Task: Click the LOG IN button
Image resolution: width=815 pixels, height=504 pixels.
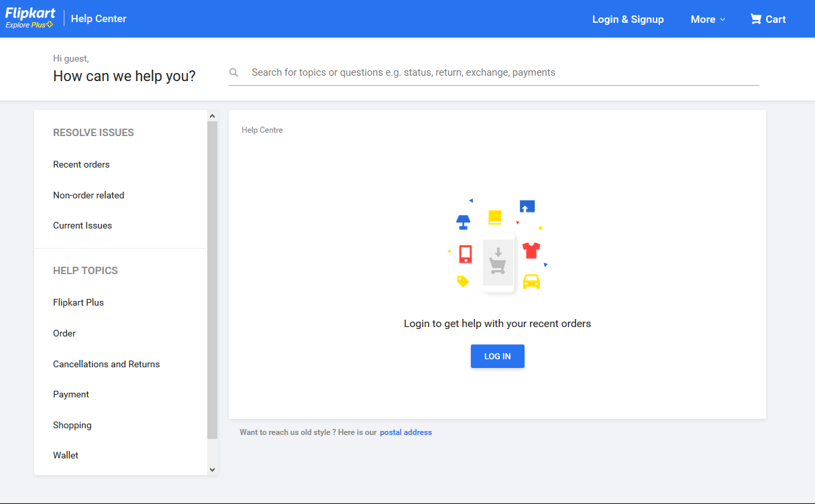Action: click(x=497, y=356)
